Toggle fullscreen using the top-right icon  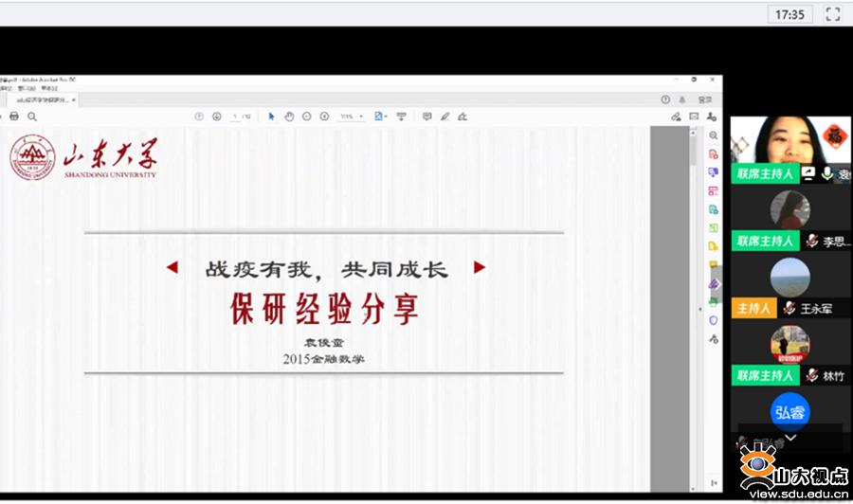(x=833, y=14)
